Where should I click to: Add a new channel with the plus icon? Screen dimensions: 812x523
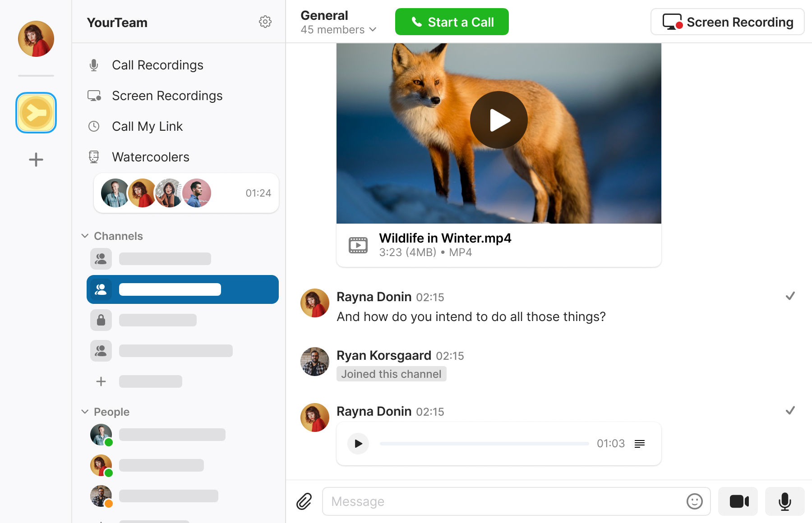point(101,381)
